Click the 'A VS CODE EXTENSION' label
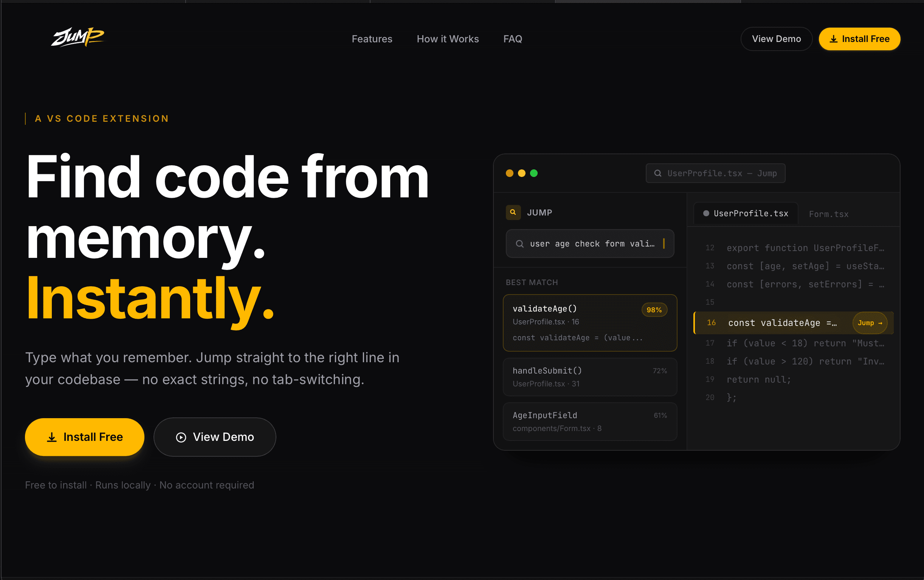 (102, 118)
